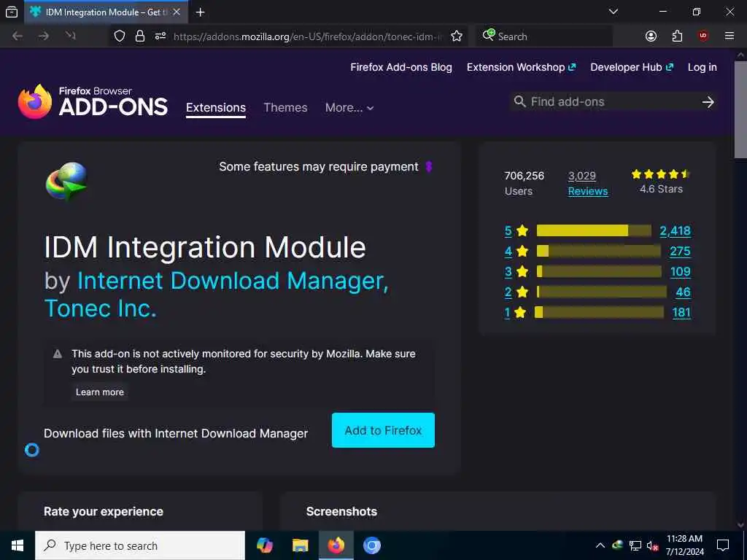Viewport: 747px width, 560px height.
Task: Open the 109 three-star review count
Action: click(x=681, y=271)
